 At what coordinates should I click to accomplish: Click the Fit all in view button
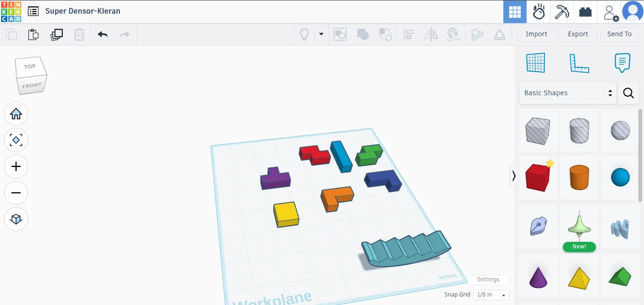[16, 141]
